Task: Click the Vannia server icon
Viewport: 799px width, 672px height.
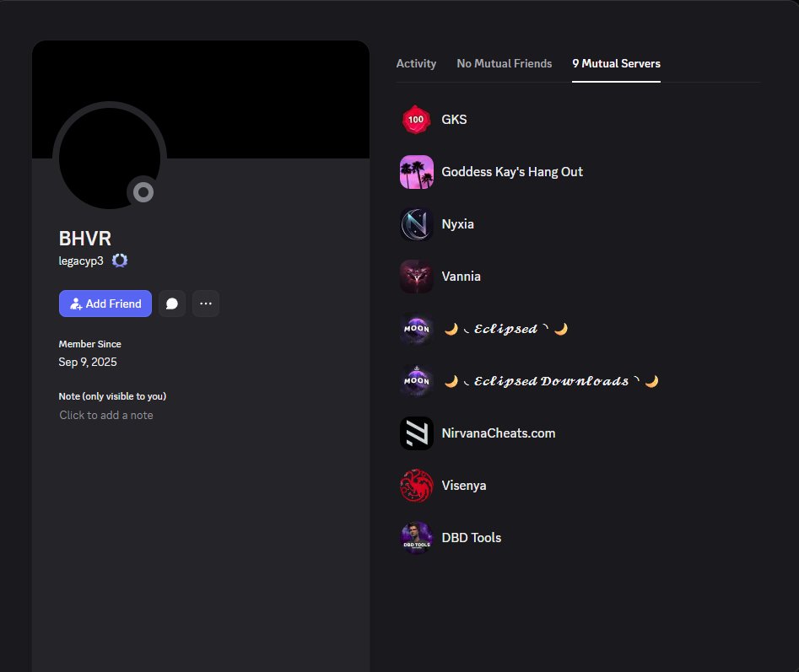Action: pos(416,277)
